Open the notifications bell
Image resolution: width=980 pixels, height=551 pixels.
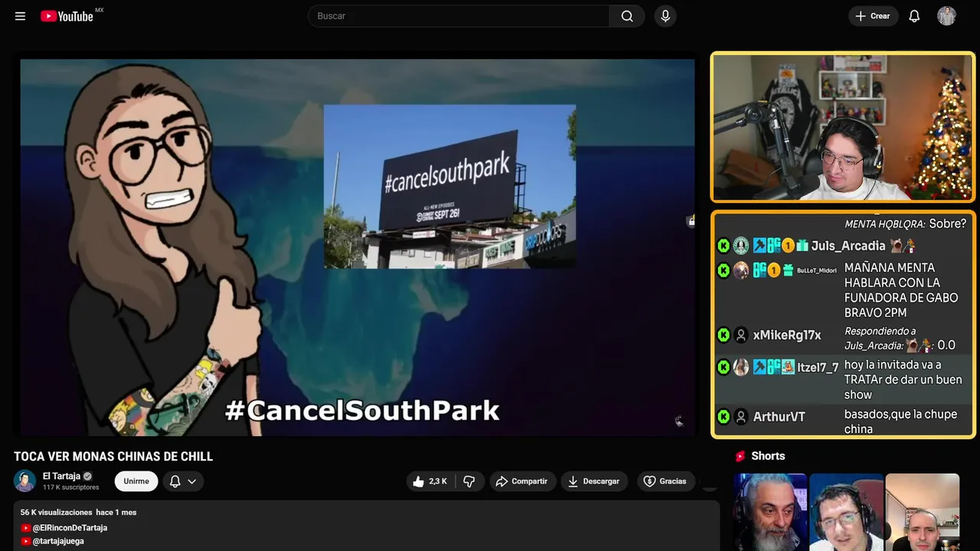tap(914, 16)
